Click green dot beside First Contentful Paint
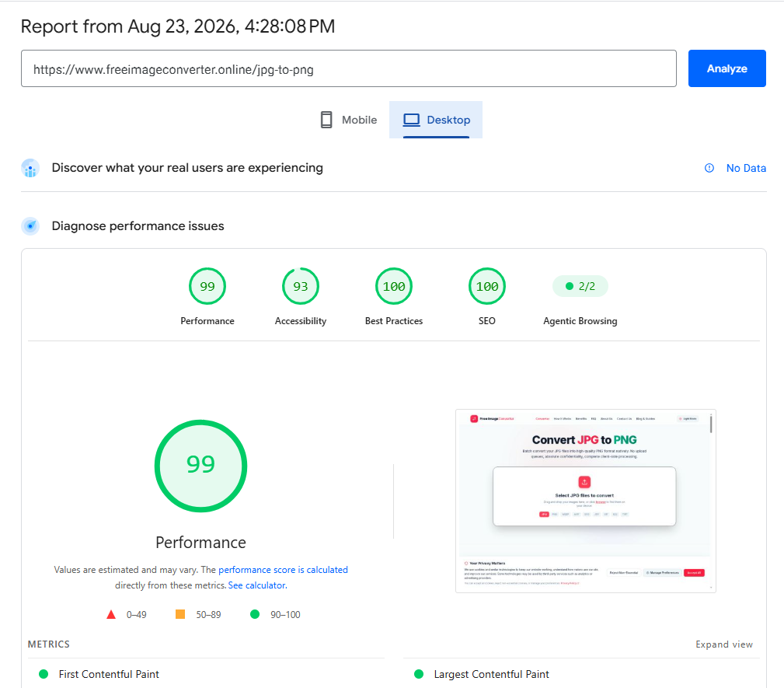The image size is (784, 688). click(x=44, y=674)
